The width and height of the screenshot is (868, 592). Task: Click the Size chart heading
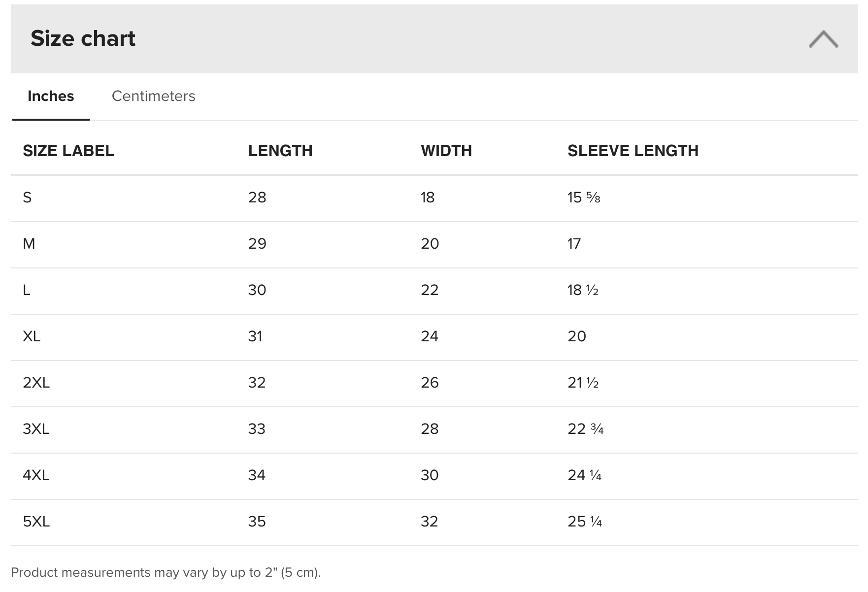[x=83, y=38]
